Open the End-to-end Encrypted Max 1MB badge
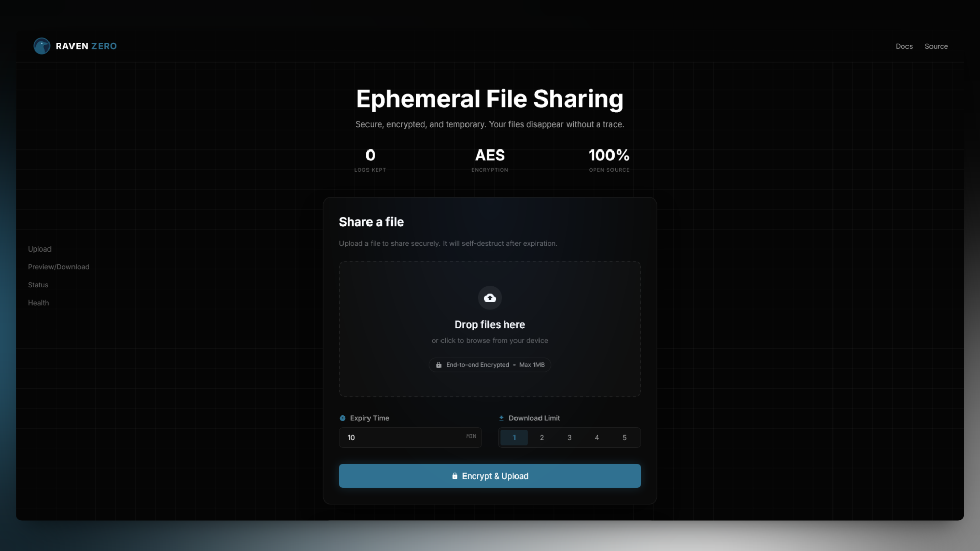Viewport: 980px width, 551px height. [x=489, y=364]
